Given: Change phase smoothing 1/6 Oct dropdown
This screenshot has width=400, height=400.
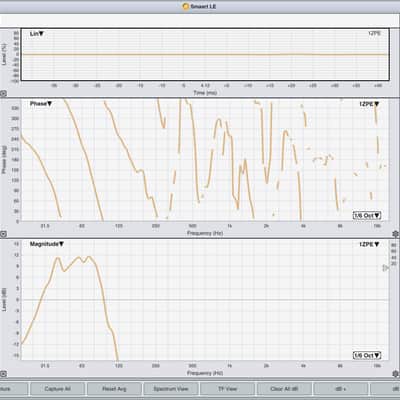Looking at the screenshot, I should 367,215.
